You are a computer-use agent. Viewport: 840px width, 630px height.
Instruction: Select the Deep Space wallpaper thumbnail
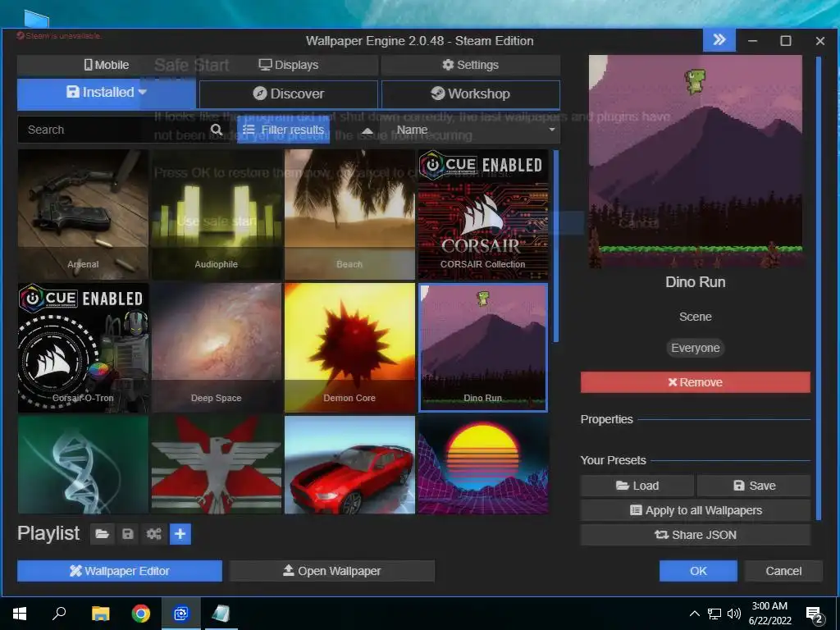coord(217,348)
